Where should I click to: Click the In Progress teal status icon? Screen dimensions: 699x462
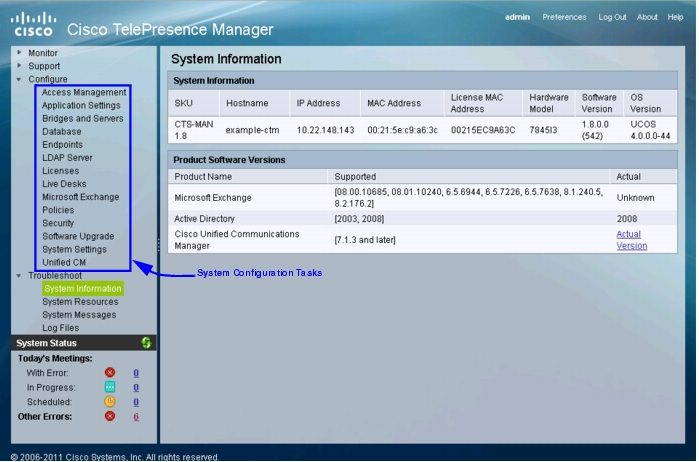(110, 388)
